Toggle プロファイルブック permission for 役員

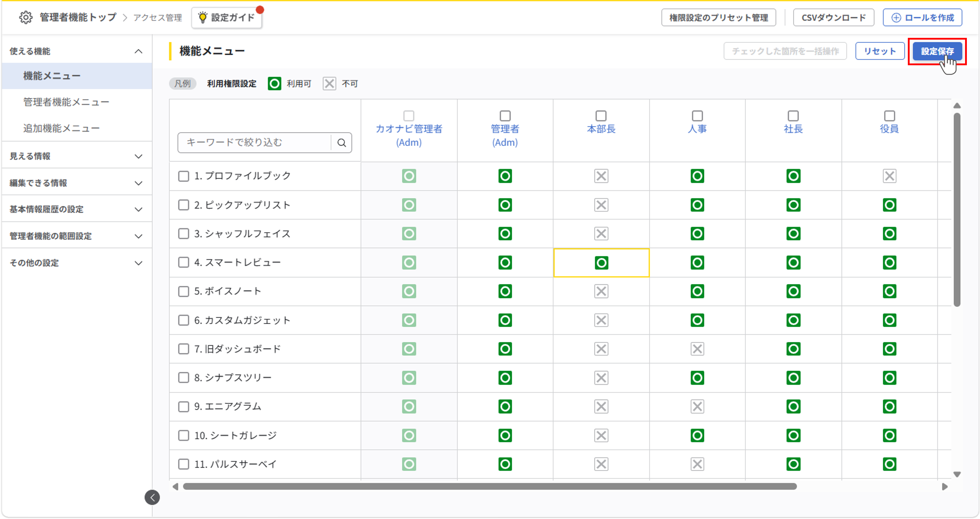click(889, 176)
